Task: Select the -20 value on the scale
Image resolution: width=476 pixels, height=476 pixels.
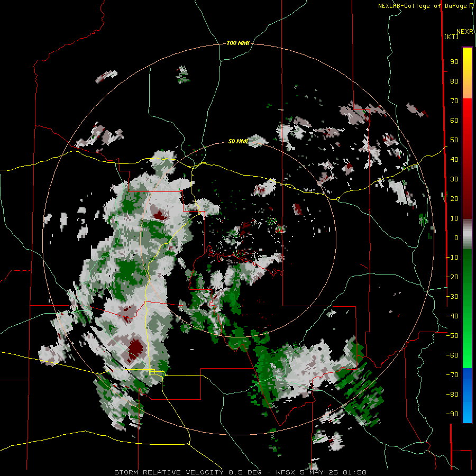Action: [452, 277]
